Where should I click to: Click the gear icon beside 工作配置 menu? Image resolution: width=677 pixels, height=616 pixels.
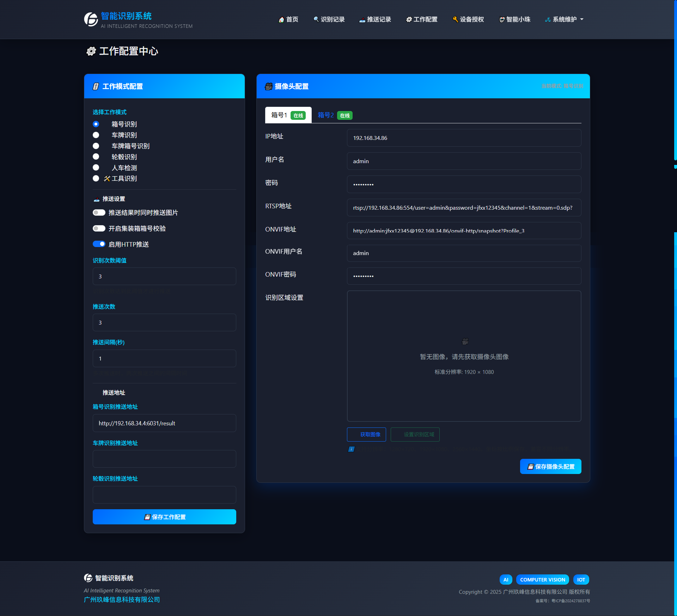409,19
